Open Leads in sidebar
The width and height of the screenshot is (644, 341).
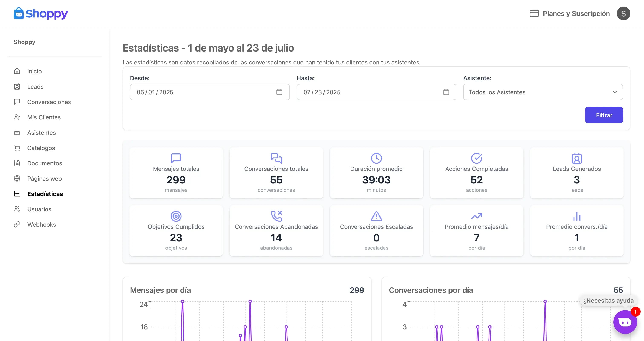(x=35, y=87)
